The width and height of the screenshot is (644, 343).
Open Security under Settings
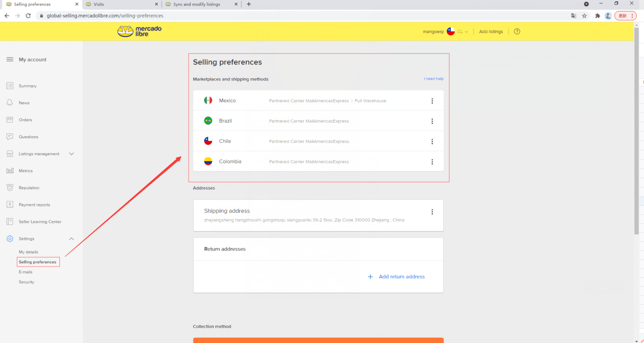[x=27, y=282]
